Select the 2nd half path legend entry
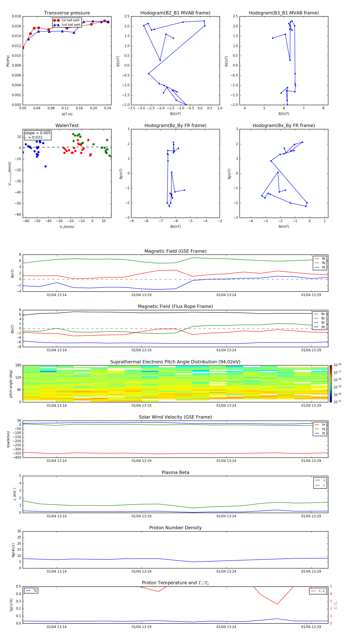Screen dimensions: 351x644 67,25
